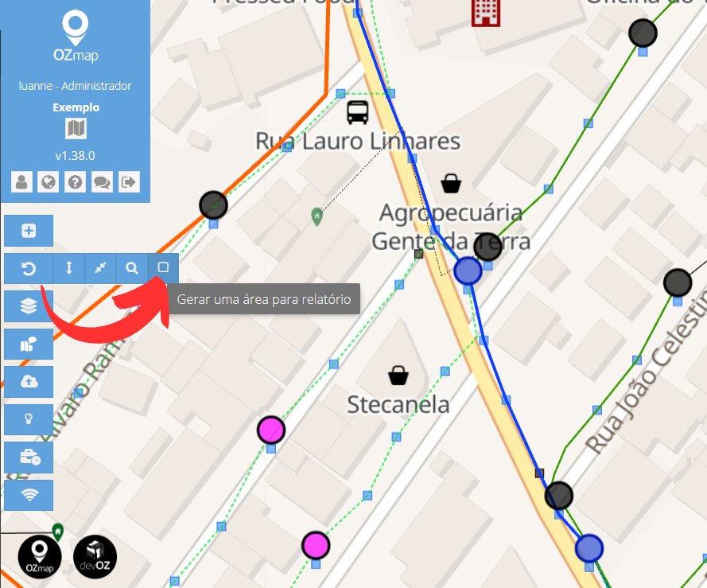This screenshot has width=707, height=588.
Task: Click the lightbulb button
Action: pos(29,419)
